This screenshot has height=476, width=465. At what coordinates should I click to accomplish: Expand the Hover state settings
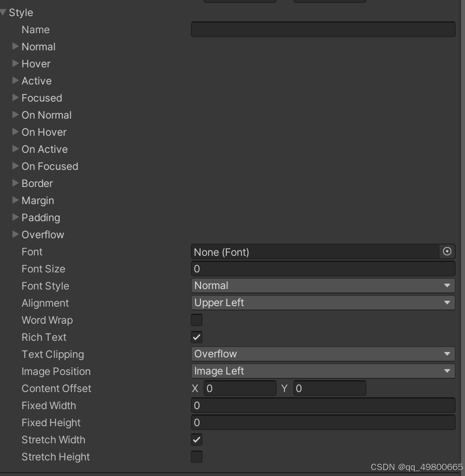[x=15, y=63]
